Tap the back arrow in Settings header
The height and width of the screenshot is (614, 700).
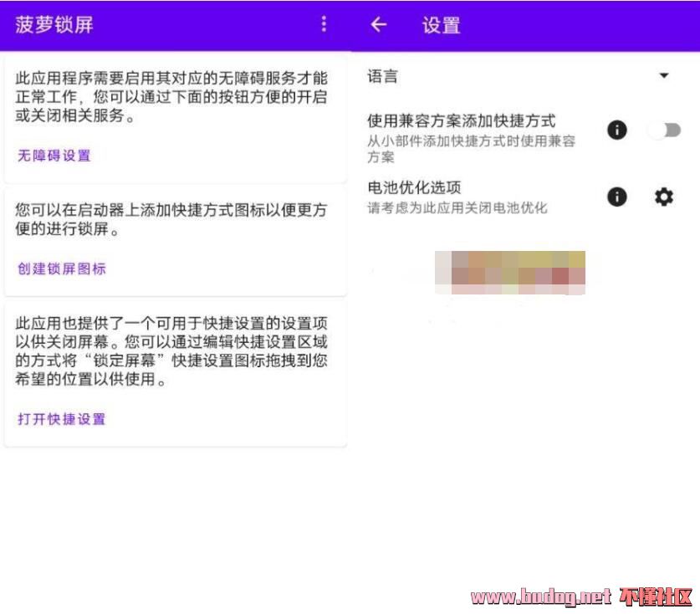[x=379, y=25]
